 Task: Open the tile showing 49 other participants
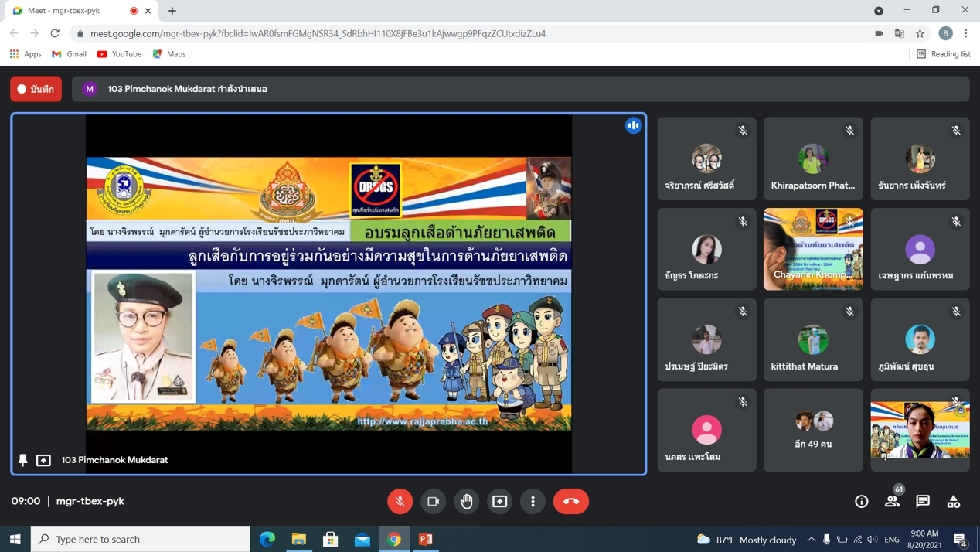click(x=813, y=430)
